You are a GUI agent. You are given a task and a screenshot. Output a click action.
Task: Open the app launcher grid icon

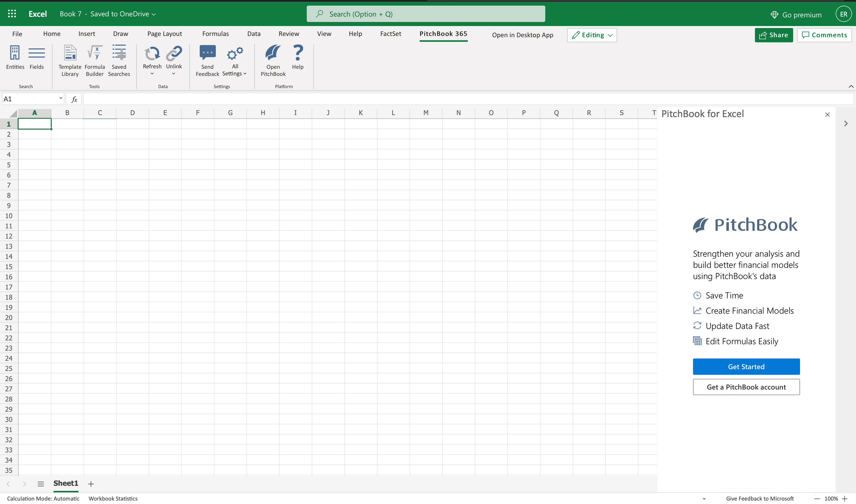click(12, 13)
